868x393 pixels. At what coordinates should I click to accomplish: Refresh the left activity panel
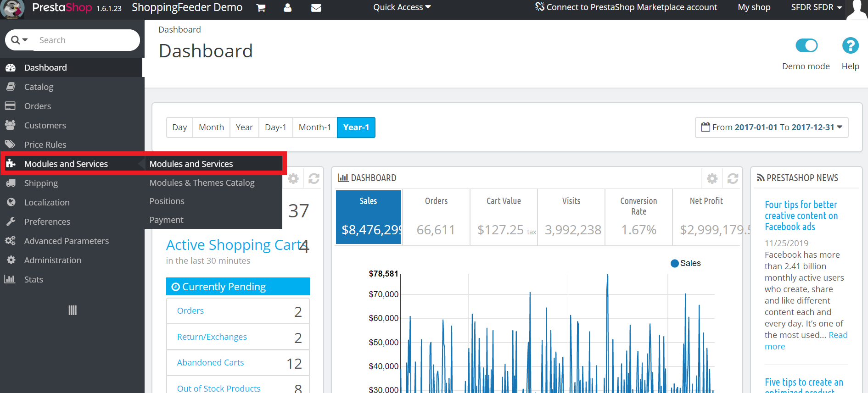tap(314, 178)
